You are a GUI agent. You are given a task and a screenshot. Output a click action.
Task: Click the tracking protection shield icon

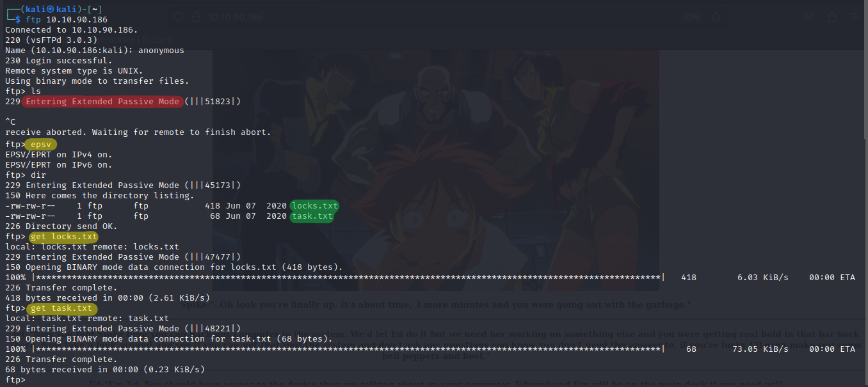(179, 18)
